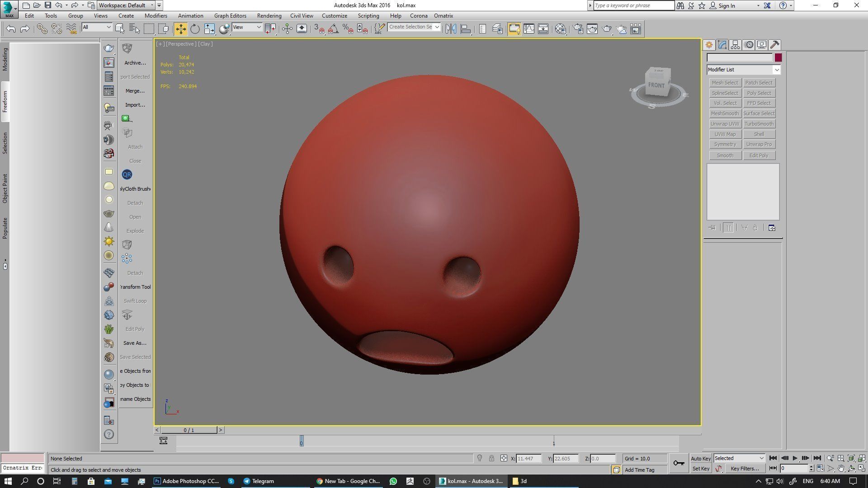Open the Rendered Frame Window
The height and width of the screenshot is (488, 868).
592,29
